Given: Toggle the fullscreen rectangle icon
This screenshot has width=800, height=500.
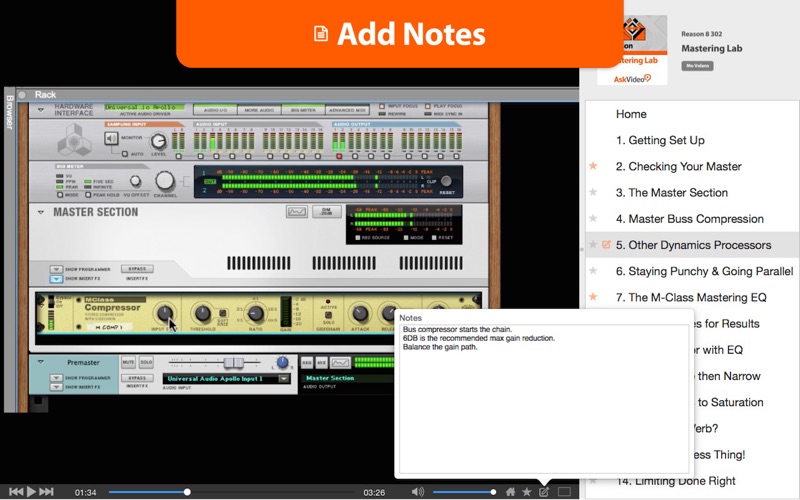Looking at the screenshot, I should point(564,492).
